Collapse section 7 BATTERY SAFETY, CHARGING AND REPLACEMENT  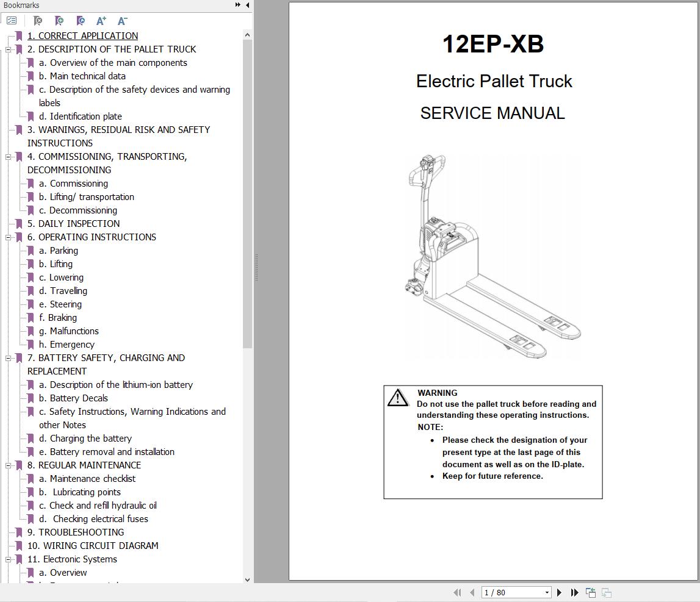[7, 358]
